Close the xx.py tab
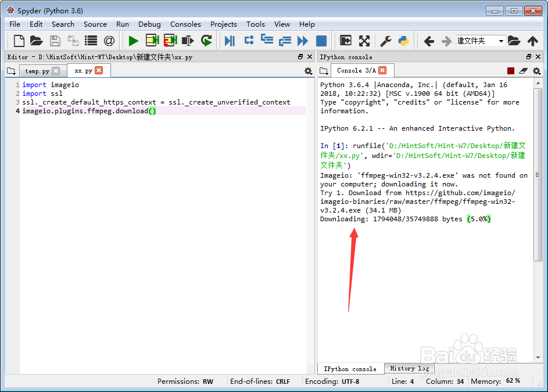Viewport: 548px width, 392px height. click(x=99, y=71)
